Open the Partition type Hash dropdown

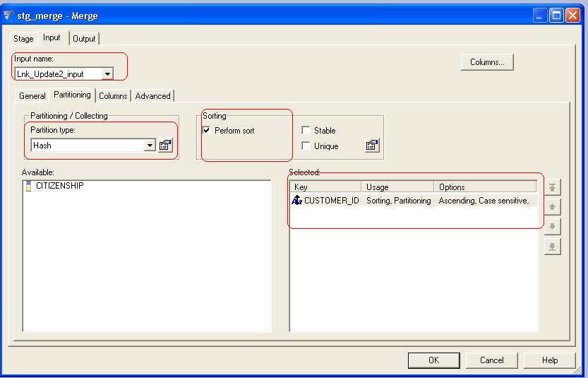[150, 146]
